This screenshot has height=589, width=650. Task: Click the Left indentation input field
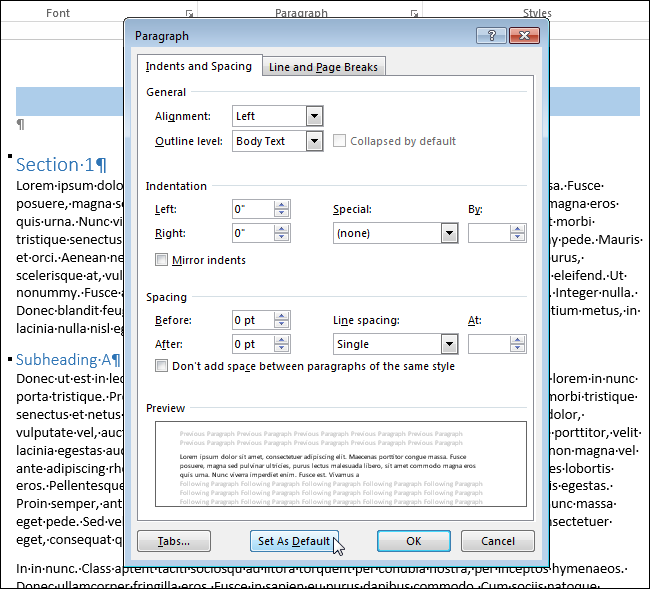pyautogui.click(x=253, y=209)
